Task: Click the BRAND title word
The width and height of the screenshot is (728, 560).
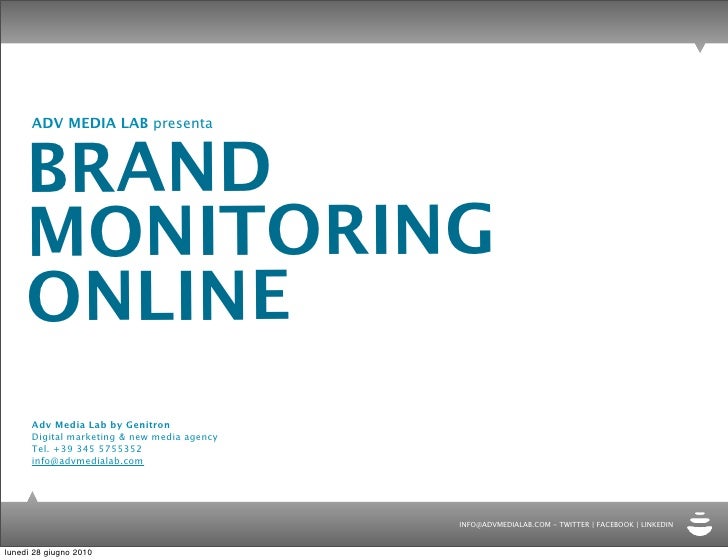Action: [150, 167]
